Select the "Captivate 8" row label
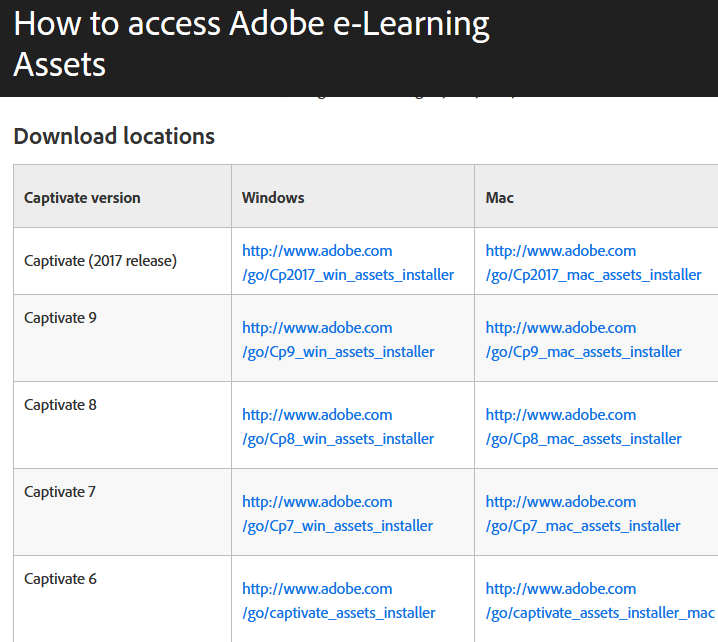718x642 pixels. [60, 405]
